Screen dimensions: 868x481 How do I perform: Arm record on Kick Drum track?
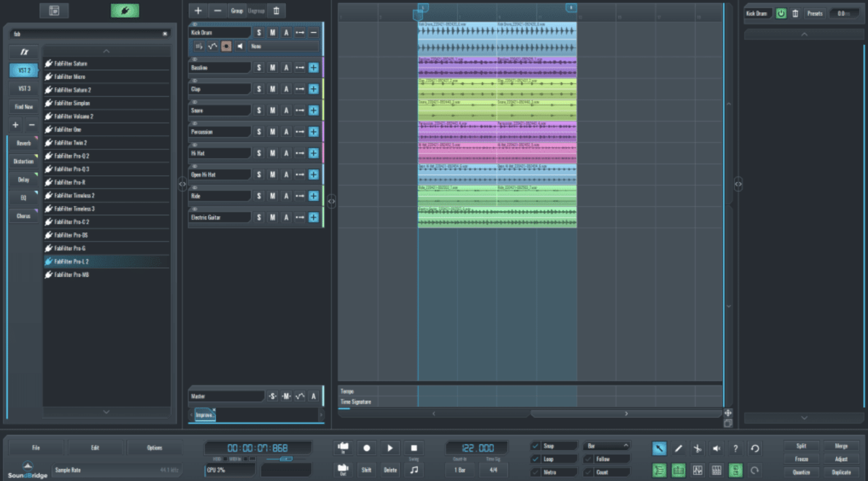(226, 46)
